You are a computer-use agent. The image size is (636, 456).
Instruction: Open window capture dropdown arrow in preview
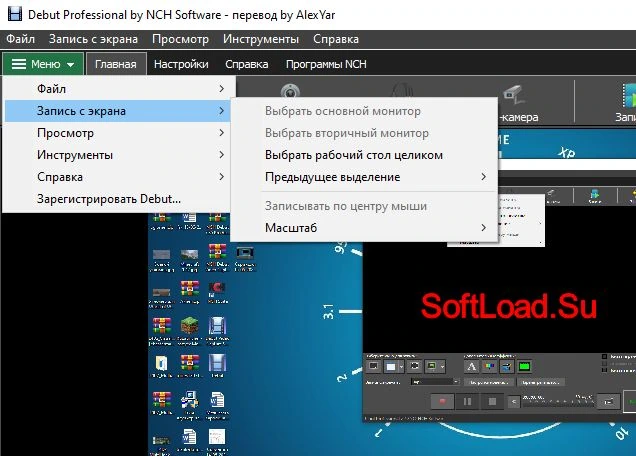point(402,366)
